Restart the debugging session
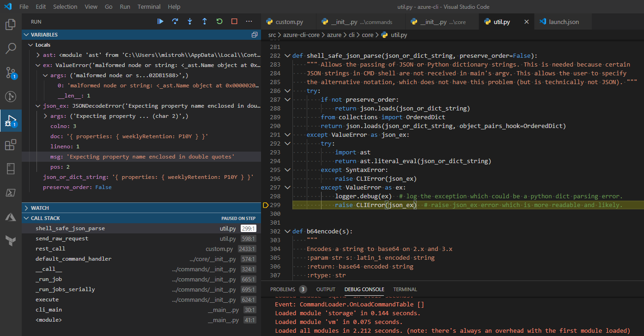Viewport: 644px width, 336px height. coord(219,22)
